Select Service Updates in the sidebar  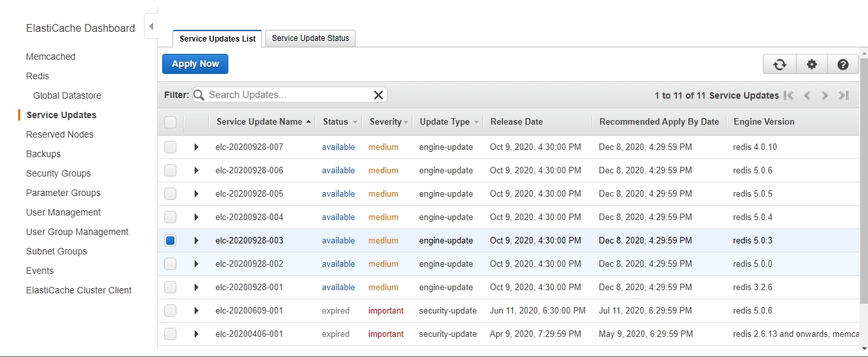[62, 115]
